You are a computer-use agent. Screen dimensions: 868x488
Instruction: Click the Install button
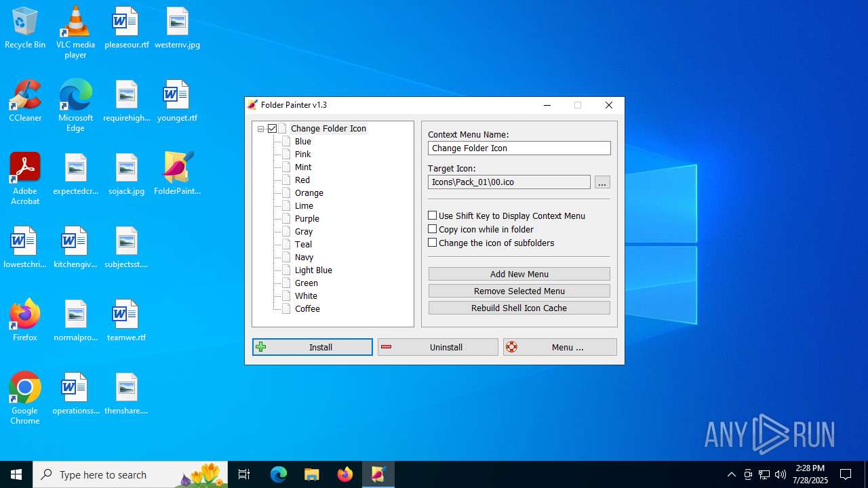[x=313, y=347]
